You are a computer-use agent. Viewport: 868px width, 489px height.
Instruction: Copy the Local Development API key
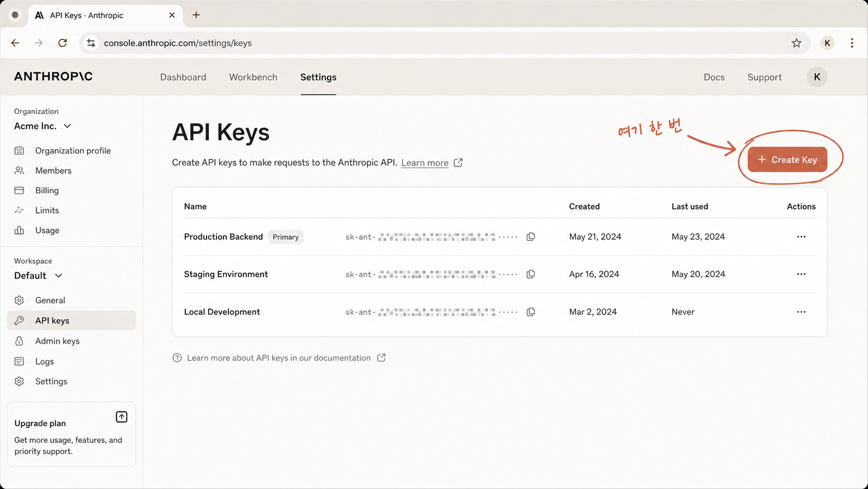click(531, 312)
